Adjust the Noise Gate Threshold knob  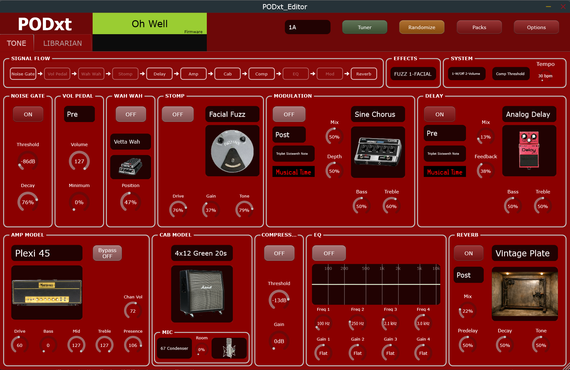pyautogui.click(x=28, y=161)
